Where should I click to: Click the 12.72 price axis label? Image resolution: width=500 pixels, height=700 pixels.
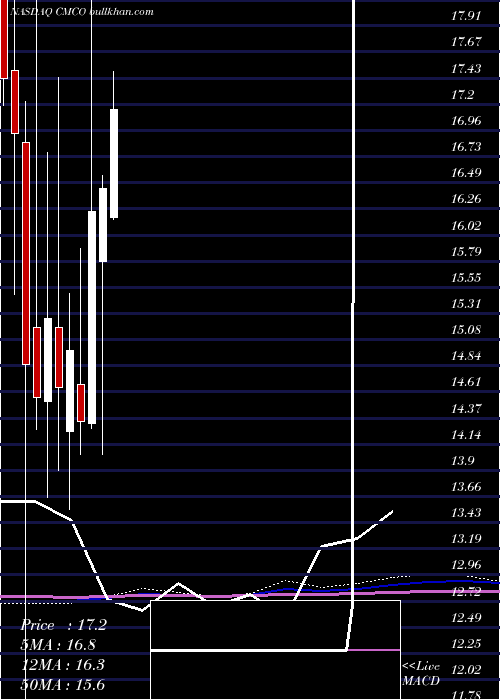pyautogui.click(x=466, y=592)
